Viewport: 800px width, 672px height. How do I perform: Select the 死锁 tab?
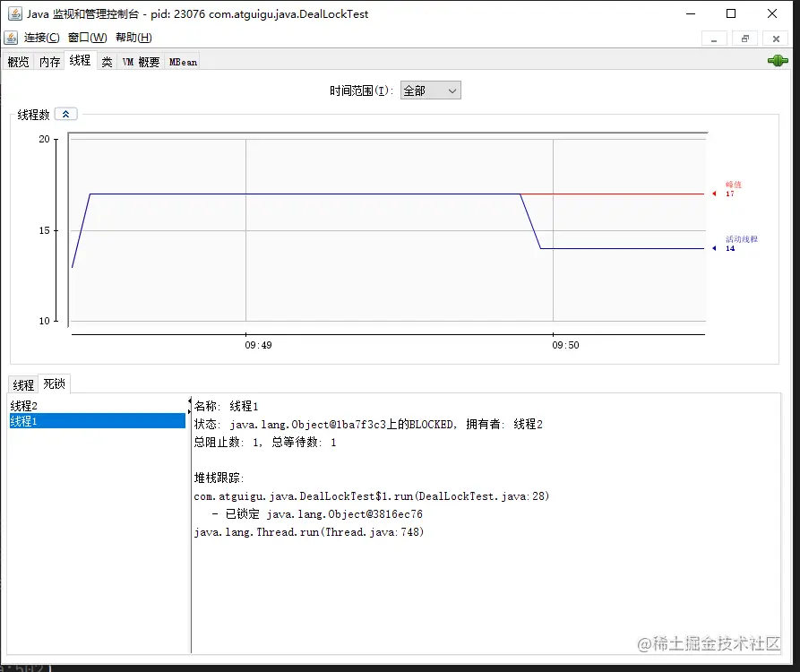(x=54, y=383)
